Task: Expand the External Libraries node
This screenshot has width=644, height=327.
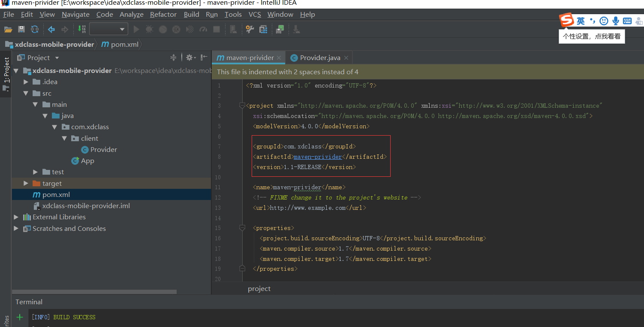Action: (16, 217)
